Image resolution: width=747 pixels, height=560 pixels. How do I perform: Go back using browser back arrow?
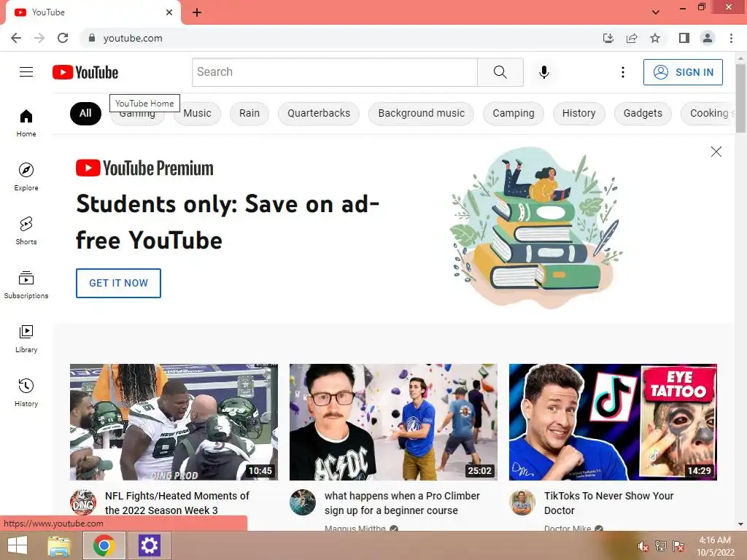click(16, 38)
